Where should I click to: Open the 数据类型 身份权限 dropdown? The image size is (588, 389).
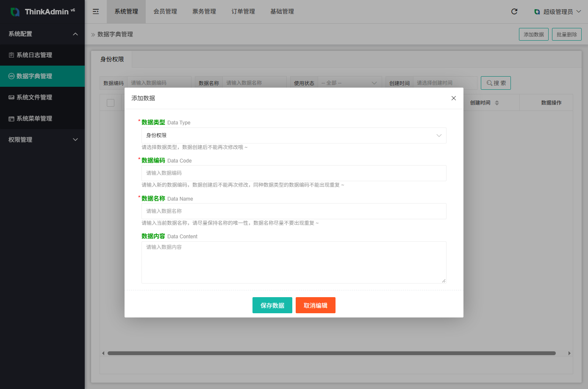(x=294, y=135)
